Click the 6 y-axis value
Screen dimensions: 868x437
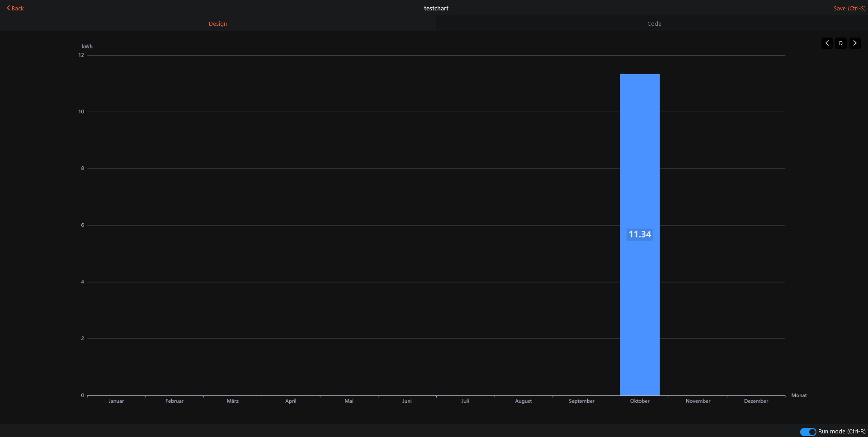(83, 225)
